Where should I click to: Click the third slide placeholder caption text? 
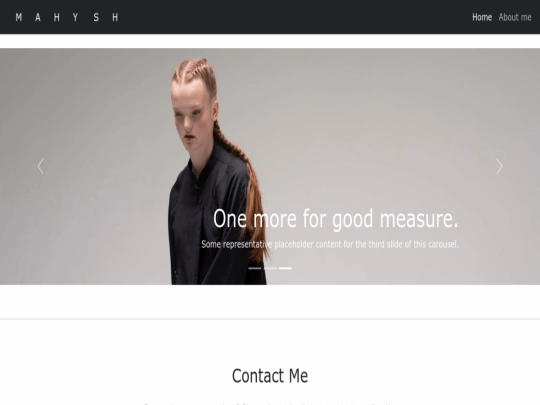(x=330, y=244)
